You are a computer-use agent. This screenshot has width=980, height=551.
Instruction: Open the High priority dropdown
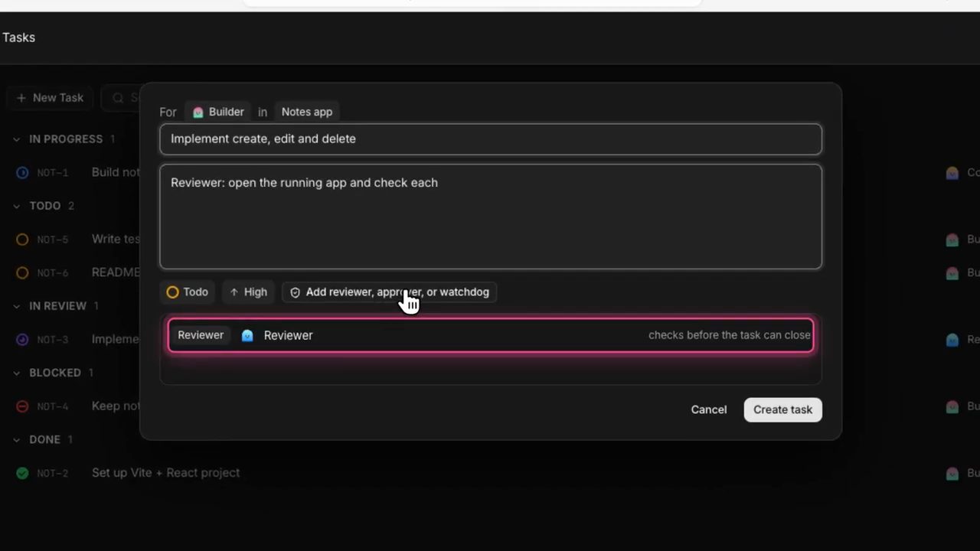pos(248,292)
